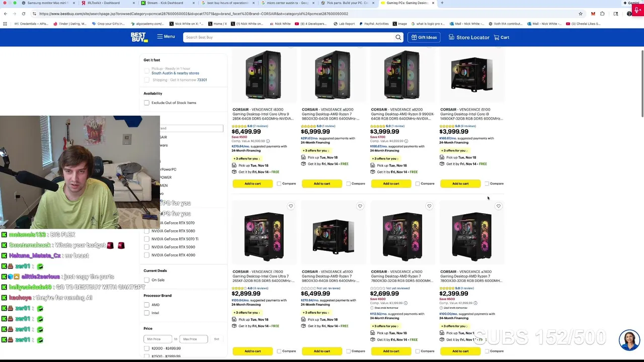644x362 pixels.
Task: Select Intel processor brand
Action: [146, 313]
